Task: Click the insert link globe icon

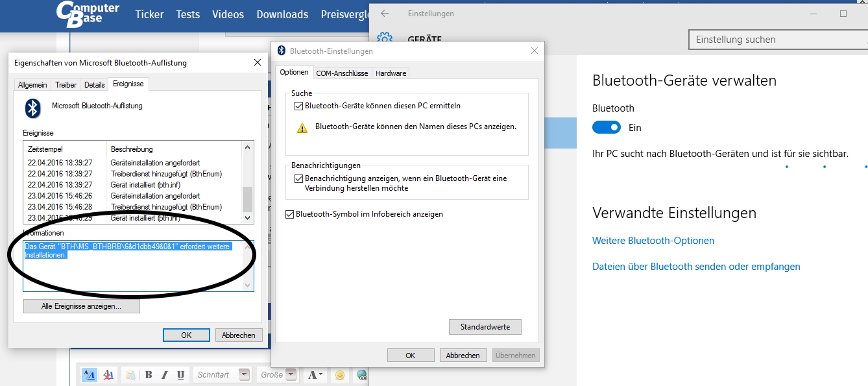Action: pyautogui.click(x=361, y=375)
